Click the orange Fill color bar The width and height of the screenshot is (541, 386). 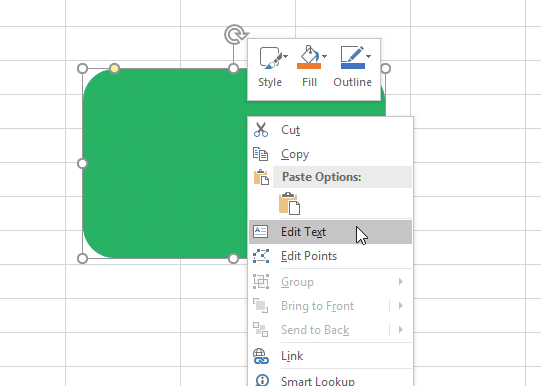[309, 66]
